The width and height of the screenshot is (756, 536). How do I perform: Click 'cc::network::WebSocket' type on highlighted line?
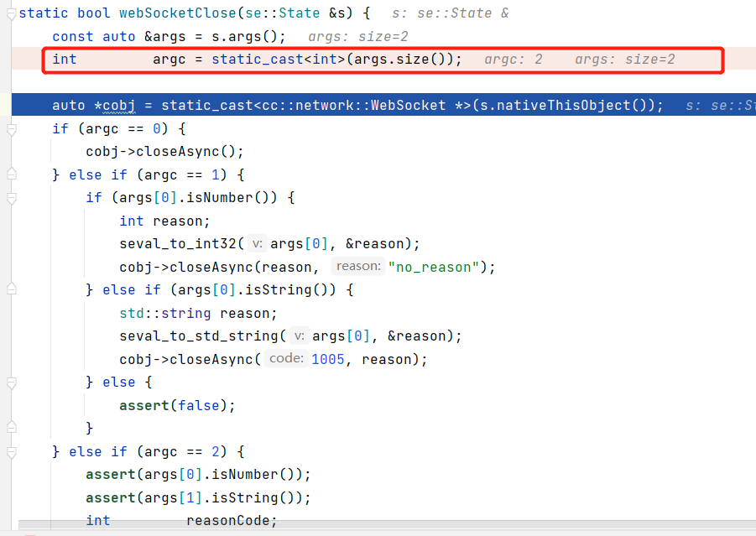click(353, 106)
